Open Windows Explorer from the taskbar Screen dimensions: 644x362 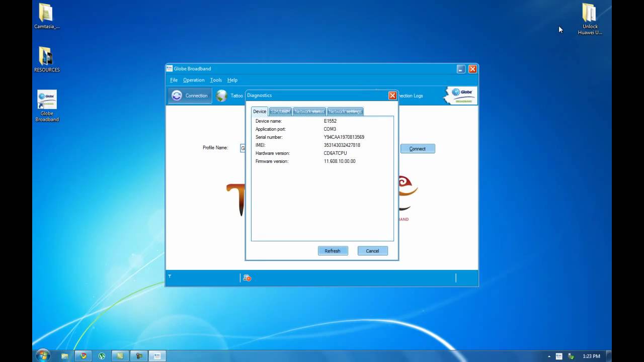click(65, 356)
